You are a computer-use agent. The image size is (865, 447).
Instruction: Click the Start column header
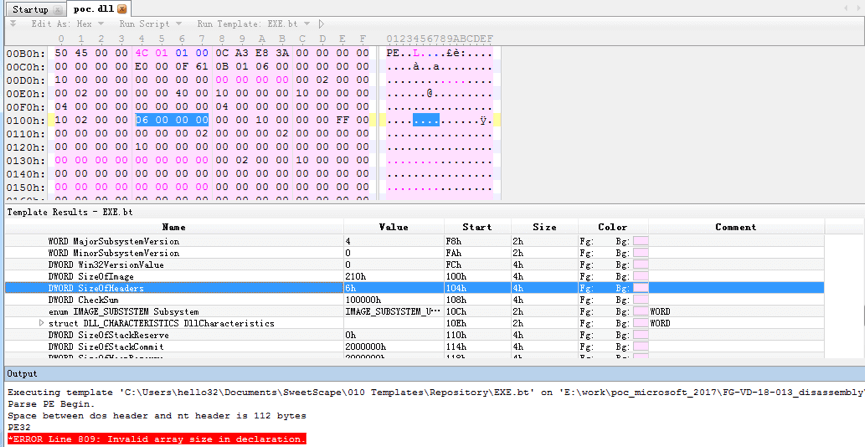tap(477, 227)
